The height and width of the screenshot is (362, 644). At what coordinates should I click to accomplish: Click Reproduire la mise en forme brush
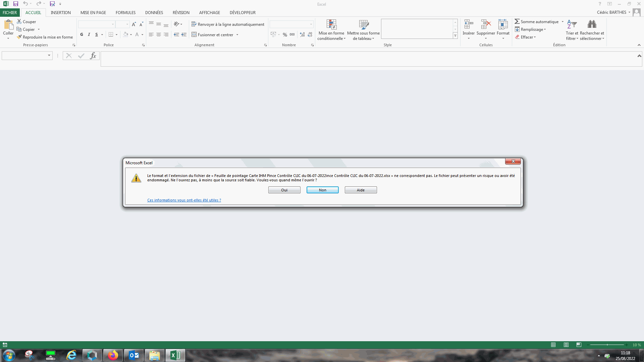[x=19, y=37]
